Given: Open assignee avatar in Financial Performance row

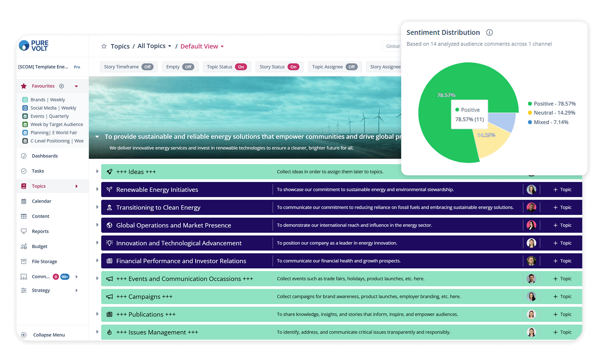Looking at the screenshot, I should 531,261.
